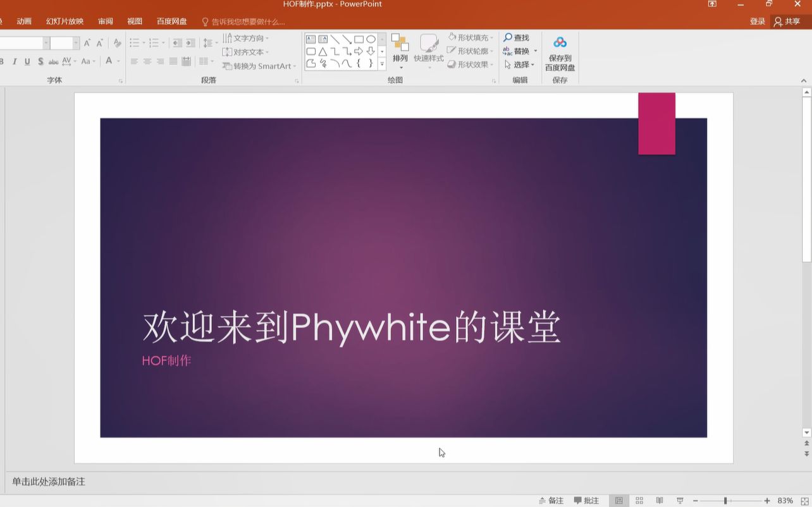Open 快速样式 quick styles gallery
Screen dimensions: 812x507
(x=429, y=52)
